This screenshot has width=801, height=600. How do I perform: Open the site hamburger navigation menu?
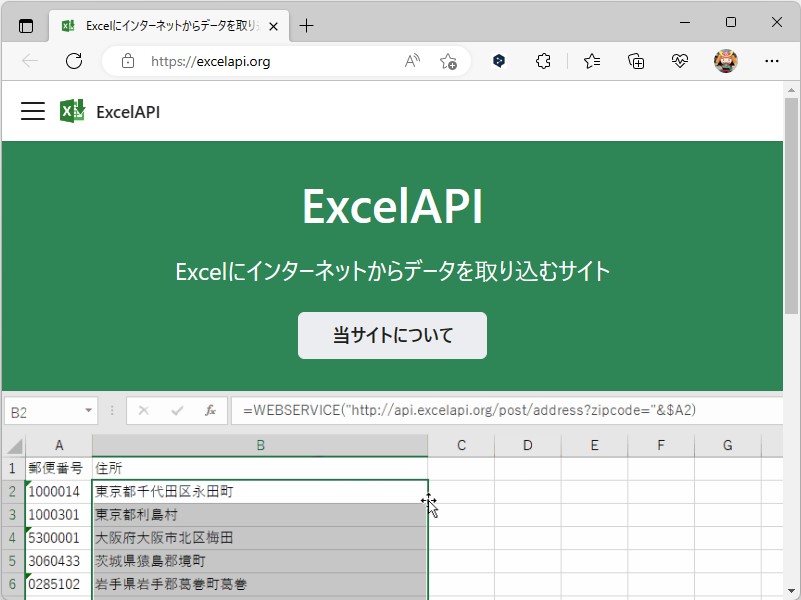33,110
